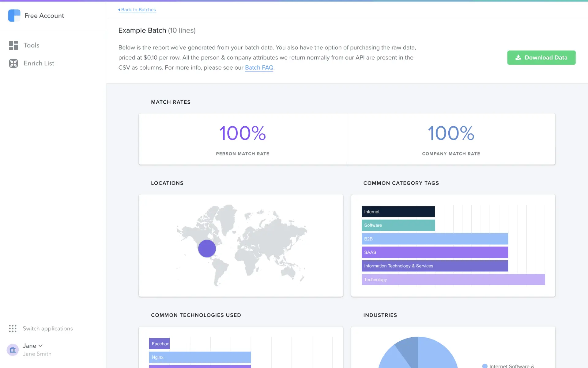Click the Switch applications dots icon

coord(13,328)
